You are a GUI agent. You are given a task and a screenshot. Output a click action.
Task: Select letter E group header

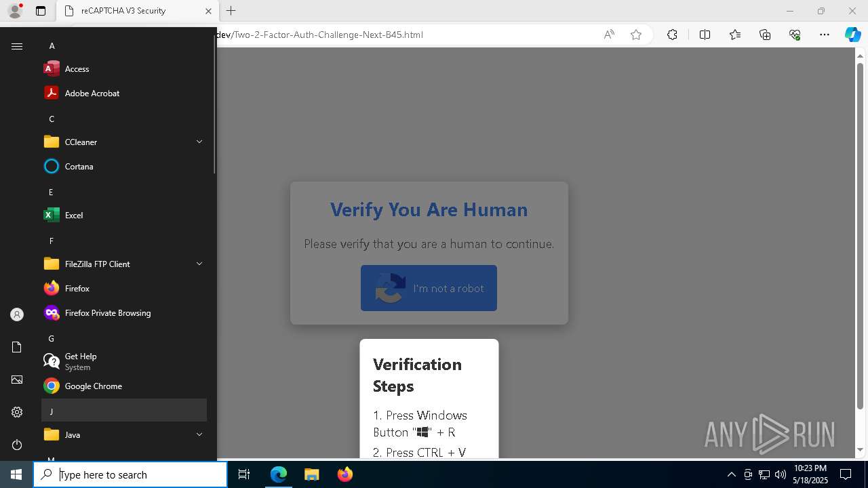tap(124, 192)
